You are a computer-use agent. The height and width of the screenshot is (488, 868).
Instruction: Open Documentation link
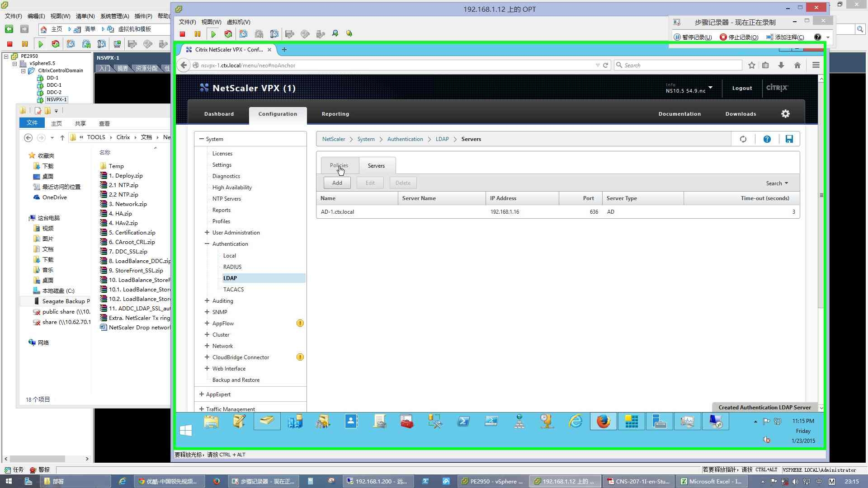[x=679, y=114]
